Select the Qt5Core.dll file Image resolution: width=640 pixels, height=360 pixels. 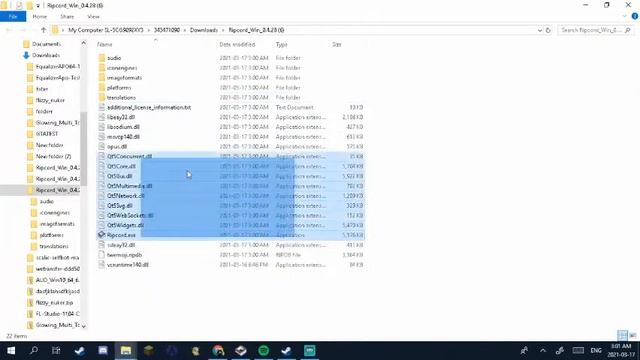point(121,167)
